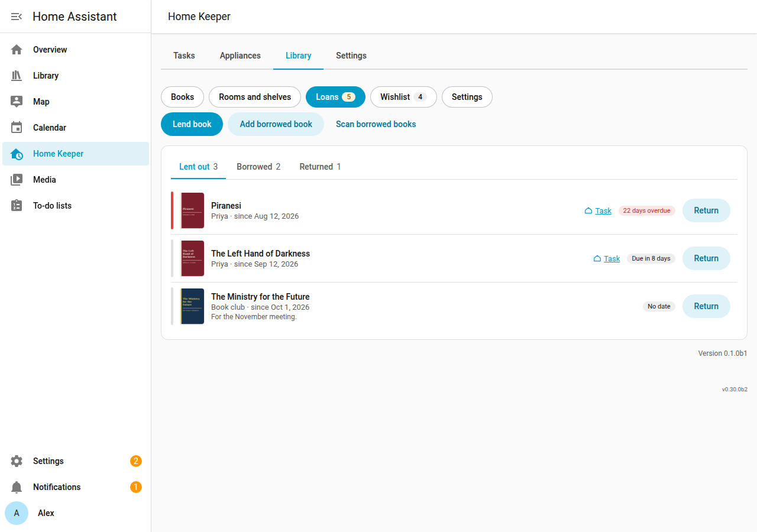Viewport: 757px width, 532px height.
Task: Open To-do lists in the sidebar
Action: coord(76,206)
